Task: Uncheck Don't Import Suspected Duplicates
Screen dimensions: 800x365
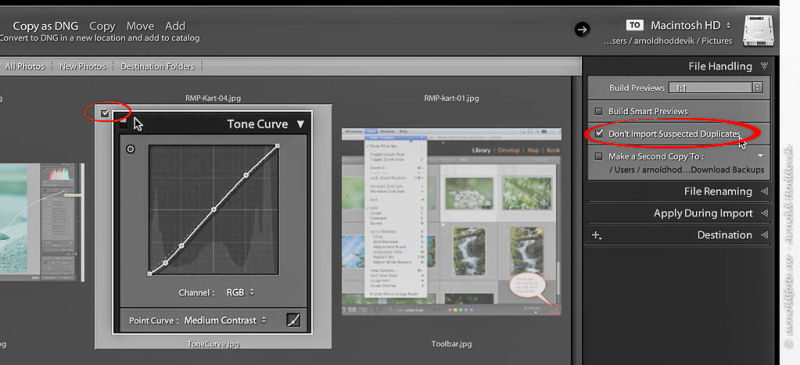Action: point(599,134)
